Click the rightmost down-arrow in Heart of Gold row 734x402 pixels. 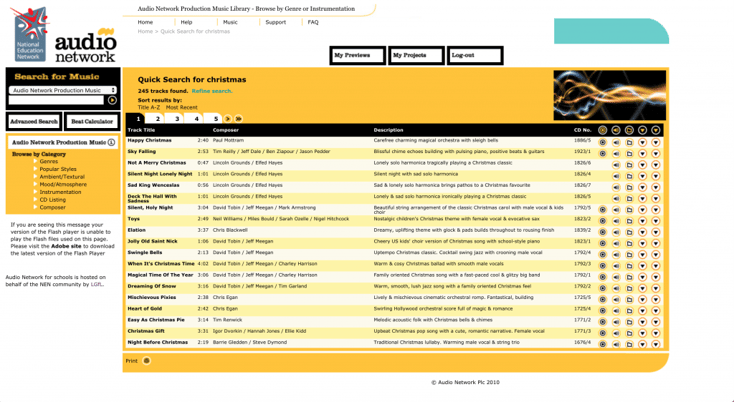pyautogui.click(x=655, y=311)
